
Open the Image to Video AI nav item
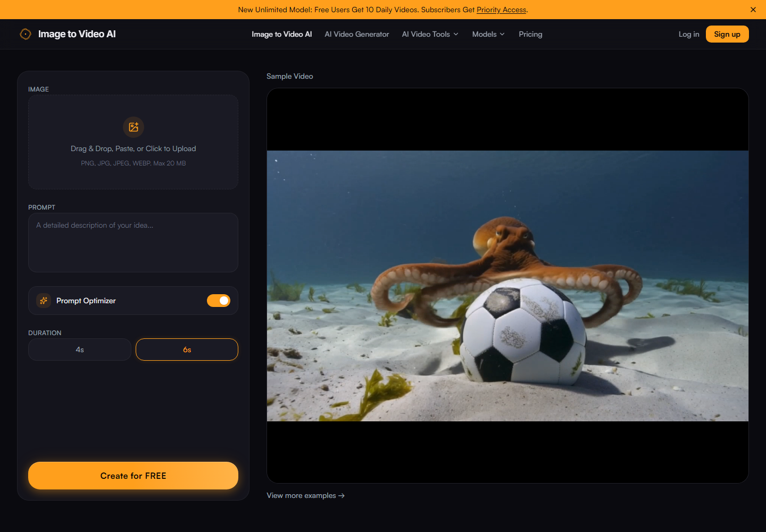[x=282, y=34]
